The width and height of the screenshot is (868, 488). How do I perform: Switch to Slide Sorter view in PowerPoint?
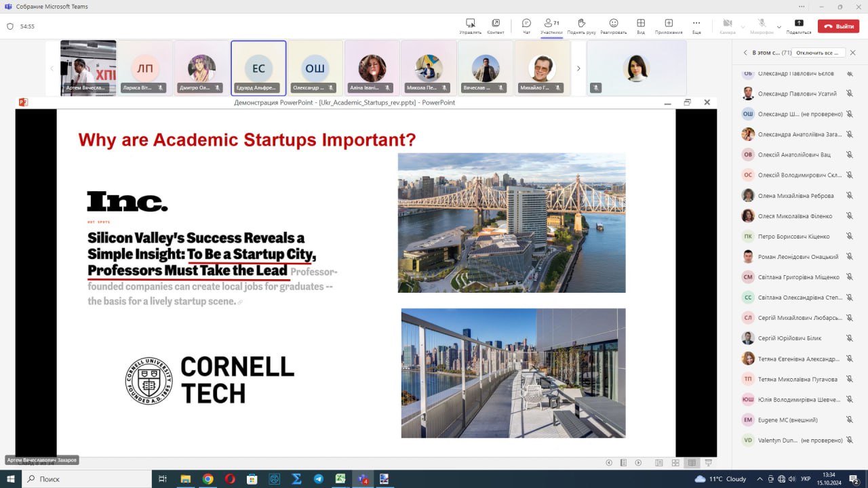(675, 463)
